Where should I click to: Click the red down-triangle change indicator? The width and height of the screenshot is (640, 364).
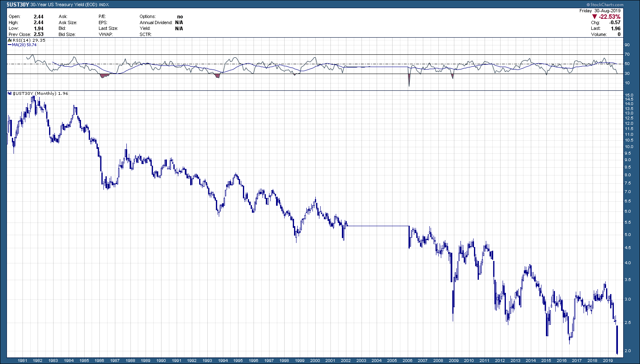pos(595,17)
